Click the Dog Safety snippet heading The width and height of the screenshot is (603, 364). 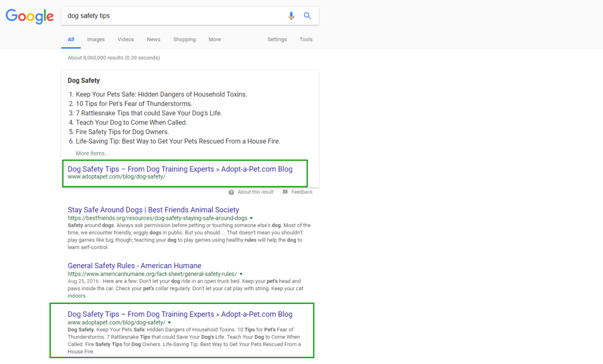pos(84,80)
